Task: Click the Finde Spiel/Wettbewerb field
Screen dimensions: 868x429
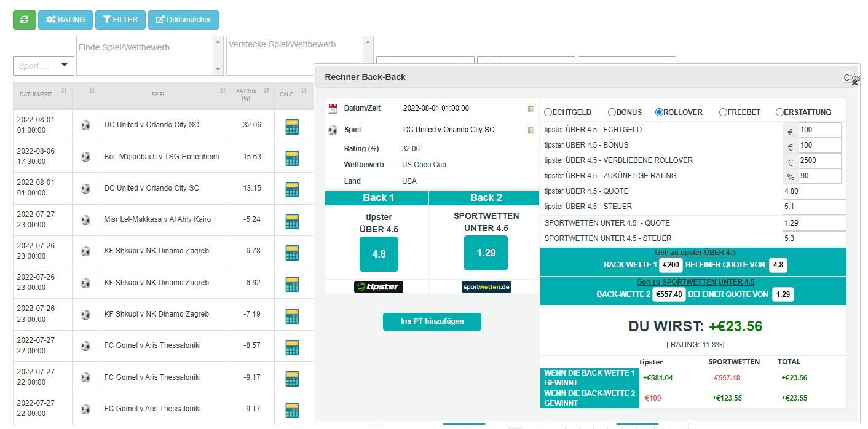Action: tap(144, 55)
